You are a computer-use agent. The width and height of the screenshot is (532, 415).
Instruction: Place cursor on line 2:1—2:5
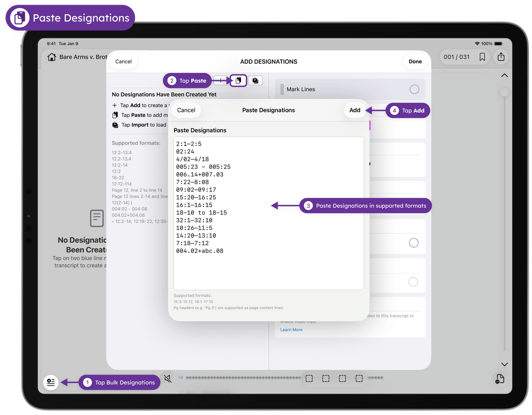189,144
